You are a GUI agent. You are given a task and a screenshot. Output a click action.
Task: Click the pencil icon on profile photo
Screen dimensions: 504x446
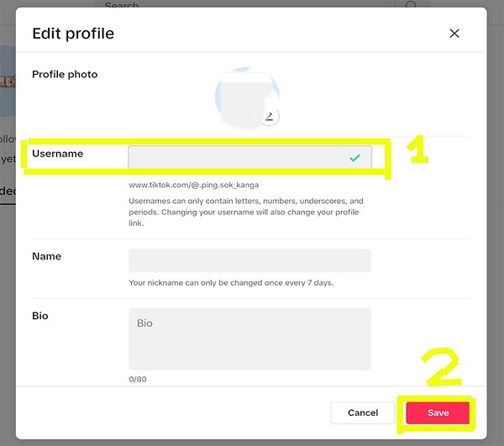coord(269,116)
